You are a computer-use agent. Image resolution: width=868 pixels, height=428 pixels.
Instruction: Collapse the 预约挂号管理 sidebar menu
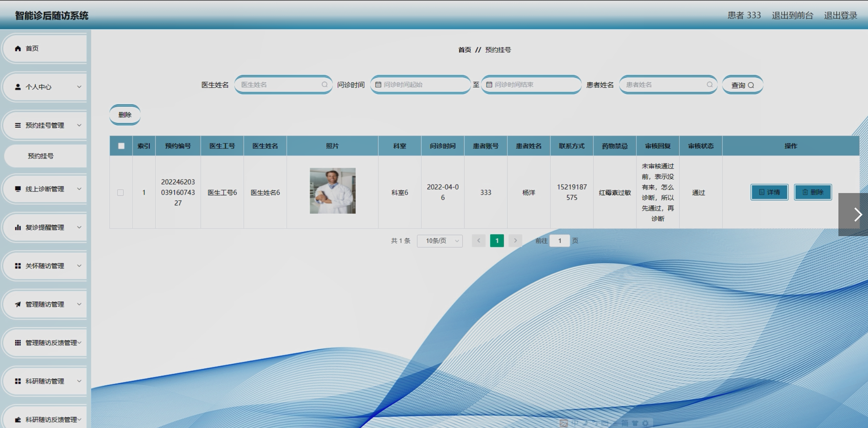click(x=45, y=125)
